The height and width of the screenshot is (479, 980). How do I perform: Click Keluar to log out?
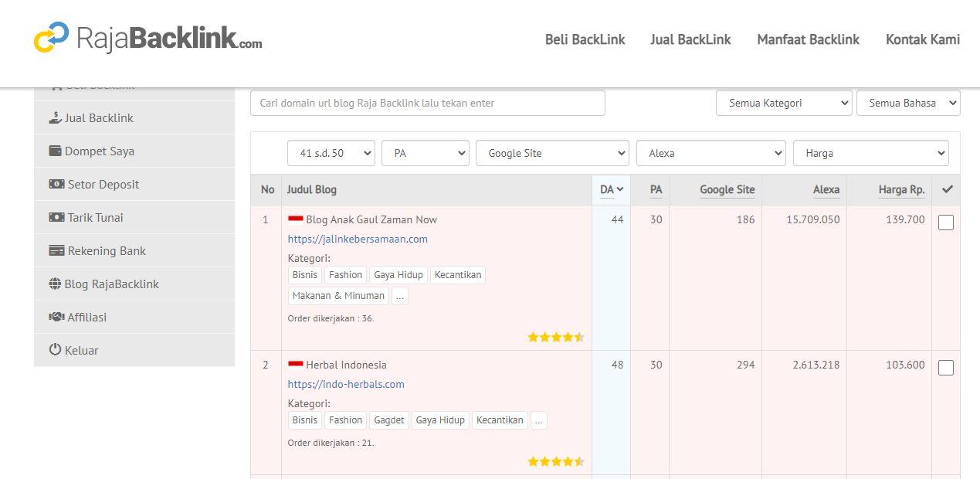[x=83, y=350]
